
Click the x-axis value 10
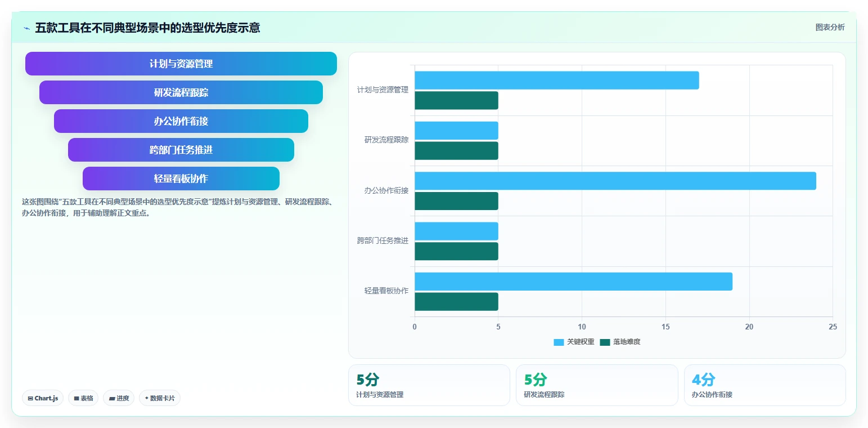pyautogui.click(x=582, y=327)
